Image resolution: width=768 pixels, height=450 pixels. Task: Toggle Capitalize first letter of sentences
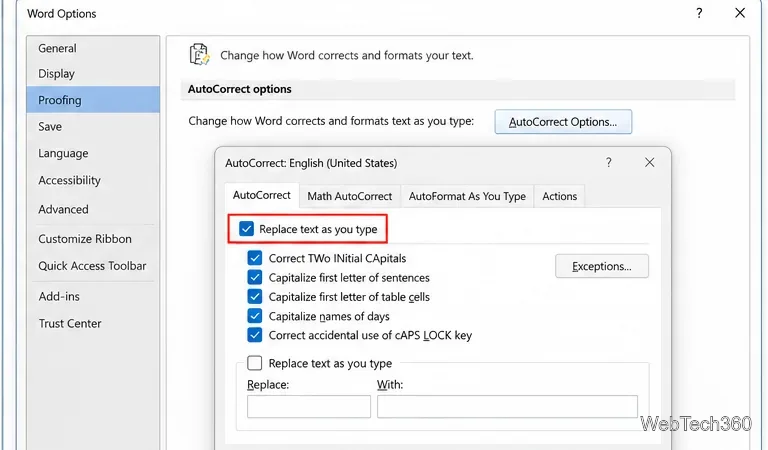click(x=255, y=278)
